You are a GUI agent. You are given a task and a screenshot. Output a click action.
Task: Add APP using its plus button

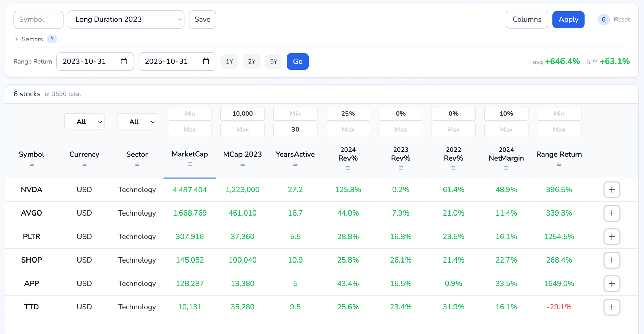[612, 284]
